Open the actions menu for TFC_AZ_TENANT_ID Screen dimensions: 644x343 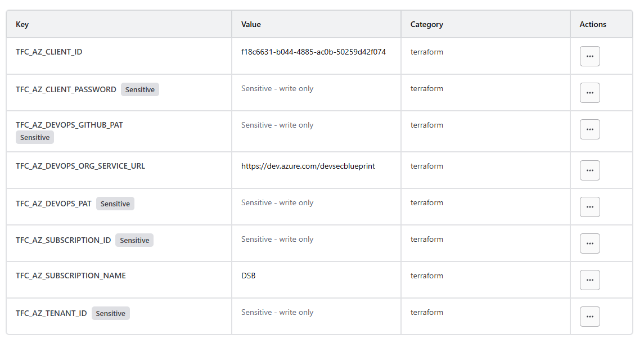[589, 316]
